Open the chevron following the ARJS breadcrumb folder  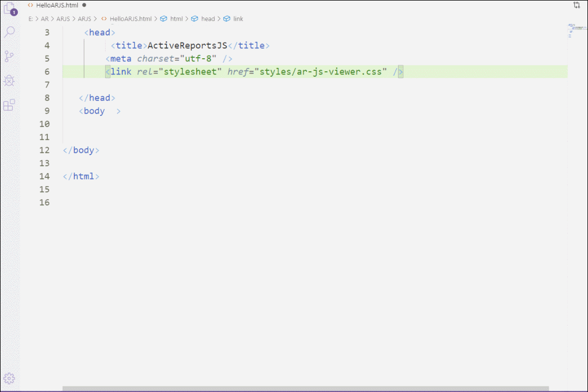point(94,19)
